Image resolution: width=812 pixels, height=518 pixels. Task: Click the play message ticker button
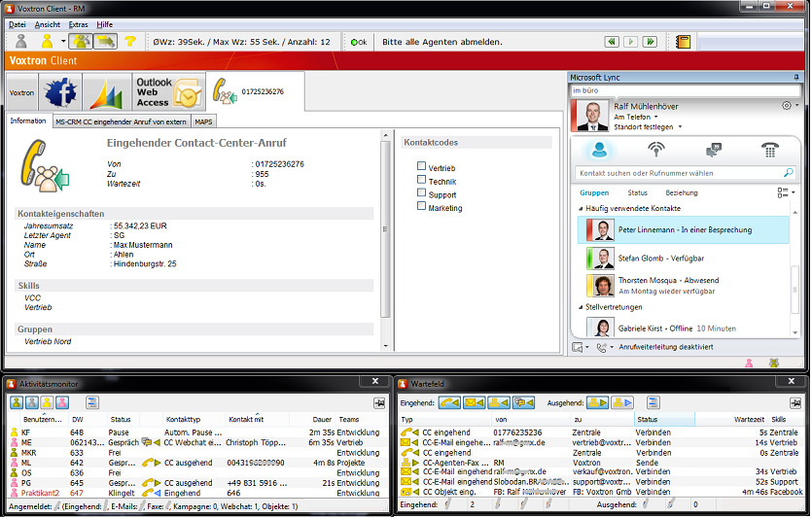(x=630, y=42)
